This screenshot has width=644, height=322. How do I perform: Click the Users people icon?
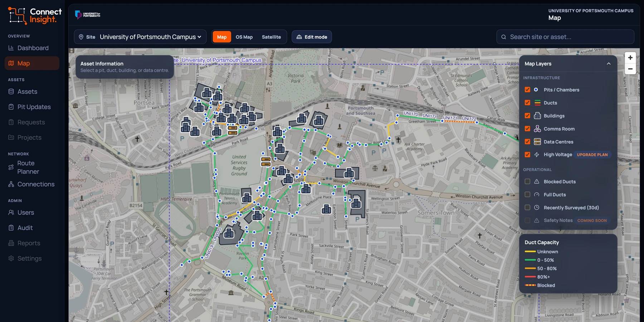pyautogui.click(x=11, y=212)
